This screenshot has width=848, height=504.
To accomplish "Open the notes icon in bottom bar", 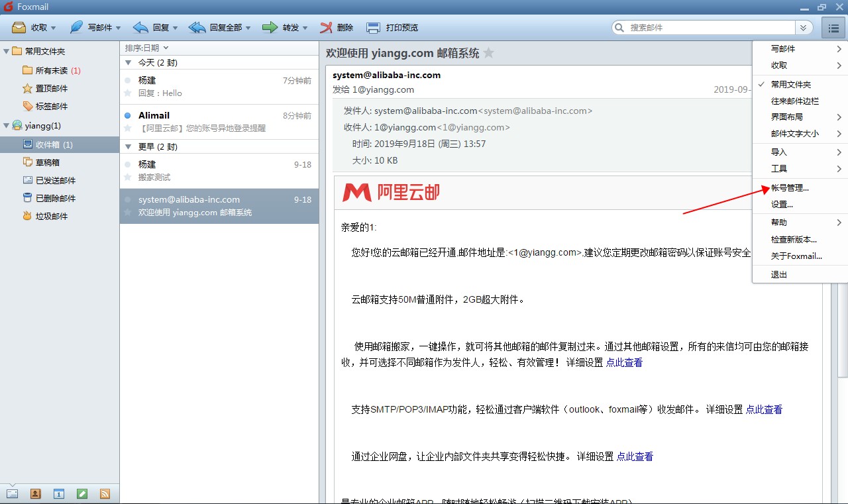I will (x=81, y=493).
